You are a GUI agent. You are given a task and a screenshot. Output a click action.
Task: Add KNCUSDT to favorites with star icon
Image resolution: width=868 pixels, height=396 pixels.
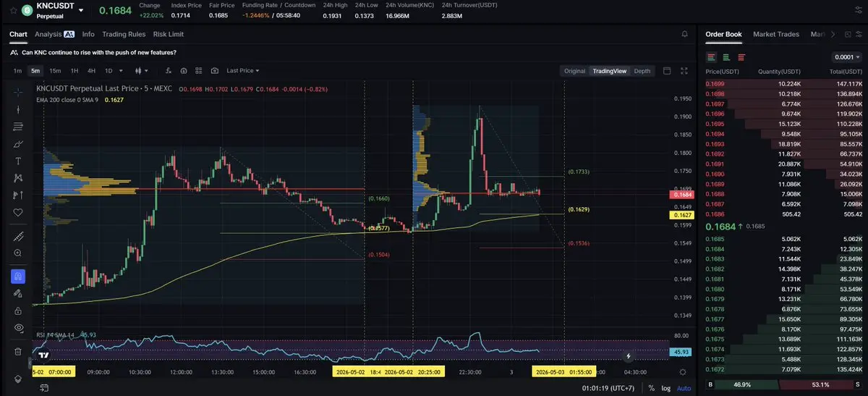point(13,11)
